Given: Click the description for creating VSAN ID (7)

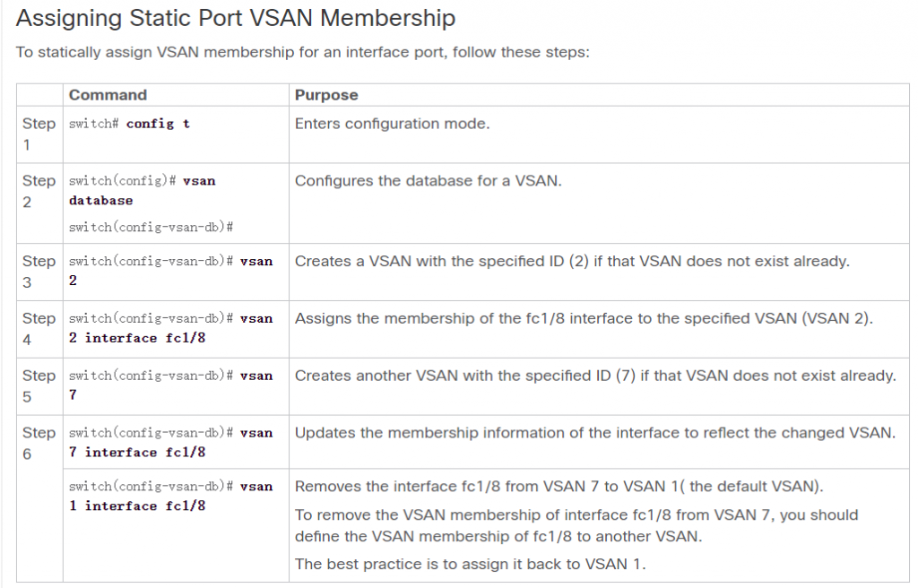Looking at the screenshot, I should 595,376.
